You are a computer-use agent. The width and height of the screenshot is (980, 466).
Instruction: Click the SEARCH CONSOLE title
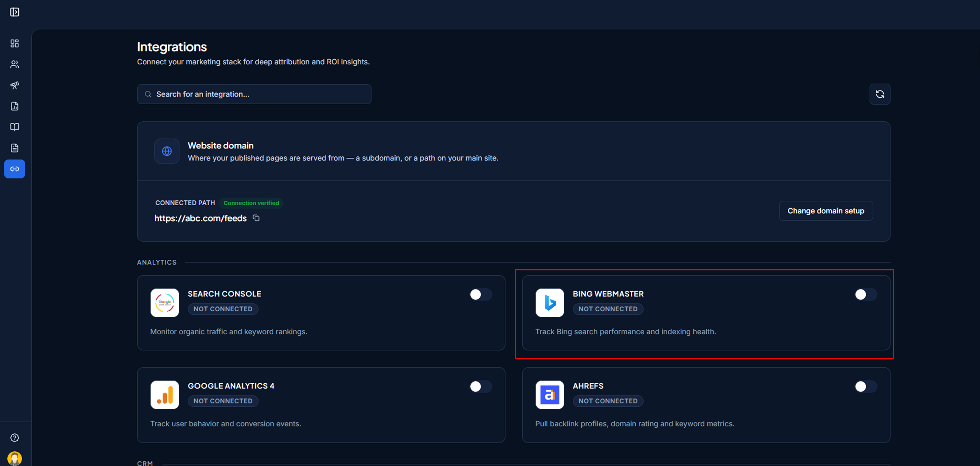[224, 294]
